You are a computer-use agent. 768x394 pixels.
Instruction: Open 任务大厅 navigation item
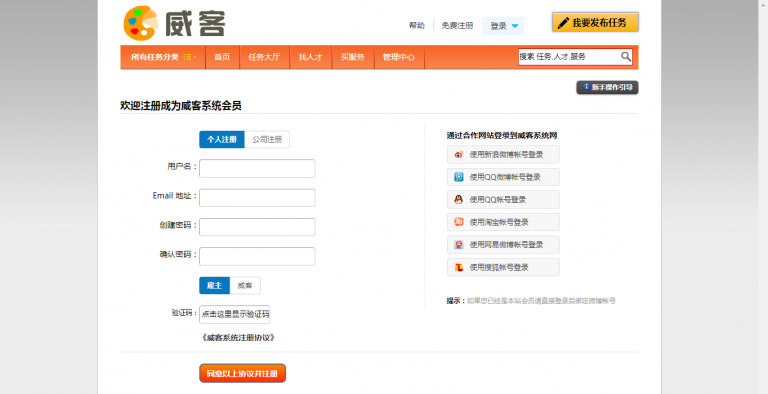click(264, 57)
